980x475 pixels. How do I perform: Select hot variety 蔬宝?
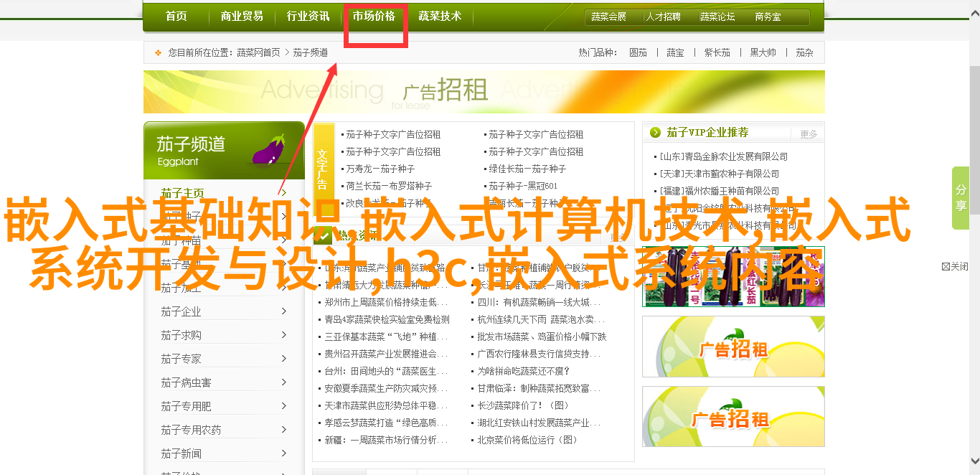tap(675, 52)
